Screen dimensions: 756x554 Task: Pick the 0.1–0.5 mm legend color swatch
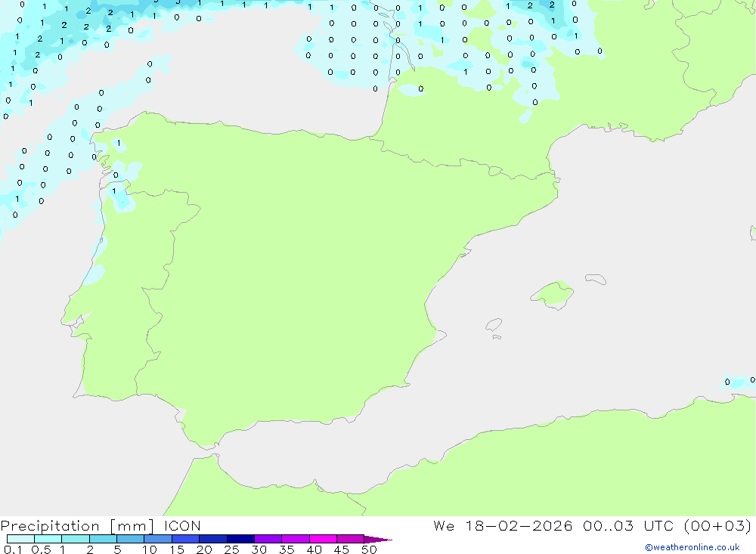20,539
